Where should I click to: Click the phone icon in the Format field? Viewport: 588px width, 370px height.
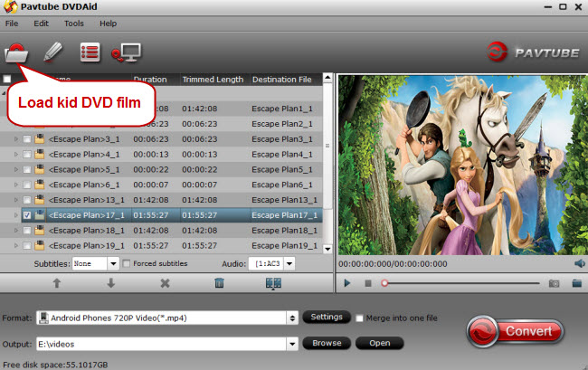point(44,318)
